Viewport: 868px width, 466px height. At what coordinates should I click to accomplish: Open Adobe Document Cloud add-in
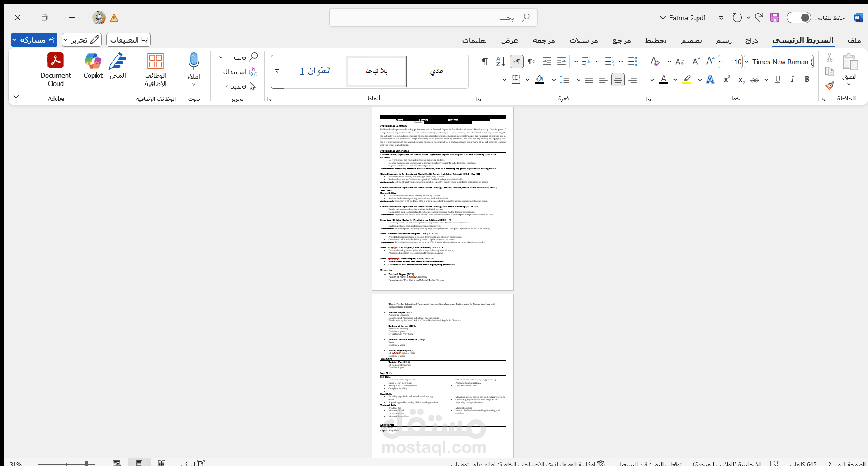point(56,70)
